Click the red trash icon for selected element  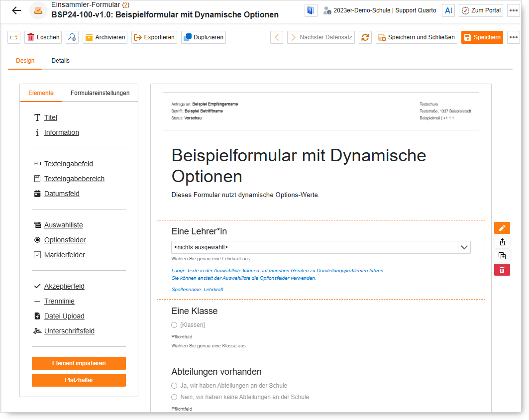(x=502, y=270)
